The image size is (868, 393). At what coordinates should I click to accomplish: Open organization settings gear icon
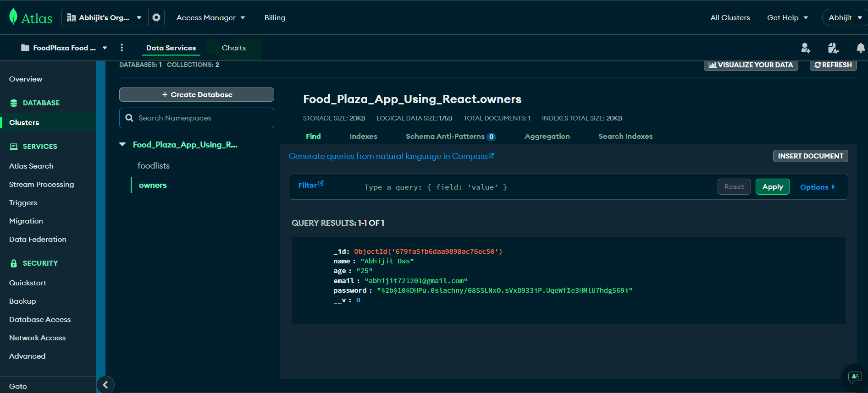pos(156,17)
